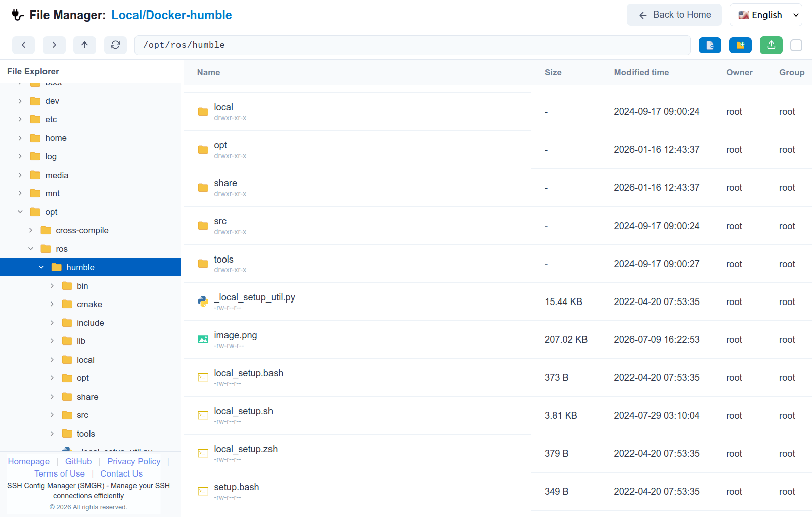Image resolution: width=812 pixels, height=517 pixels.
Task: Open the tools folder in the file list
Action: point(223,260)
